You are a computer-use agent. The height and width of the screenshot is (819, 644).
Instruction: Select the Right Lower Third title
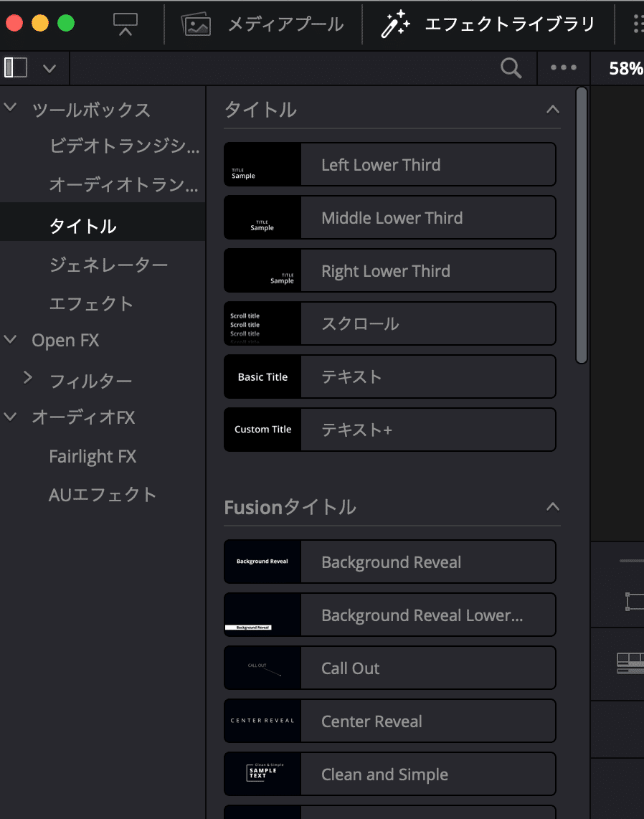(x=389, y=270)
